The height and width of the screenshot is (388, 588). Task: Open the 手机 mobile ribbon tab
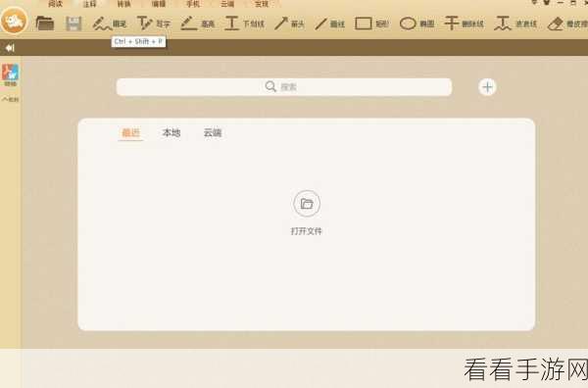[x=193, y=4]
